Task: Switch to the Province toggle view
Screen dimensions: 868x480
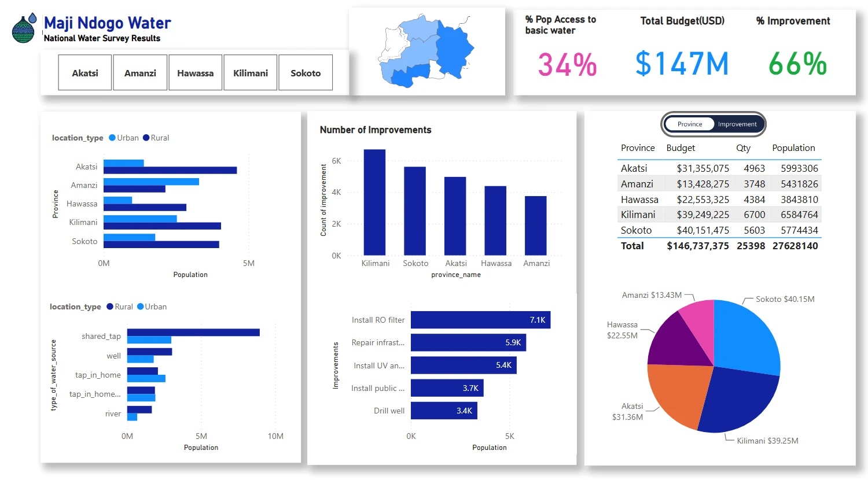Action: pos(690,124)
